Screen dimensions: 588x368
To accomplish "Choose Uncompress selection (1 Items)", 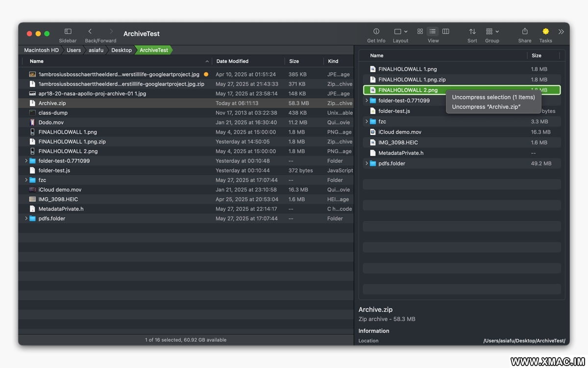I will coord(493,97).
